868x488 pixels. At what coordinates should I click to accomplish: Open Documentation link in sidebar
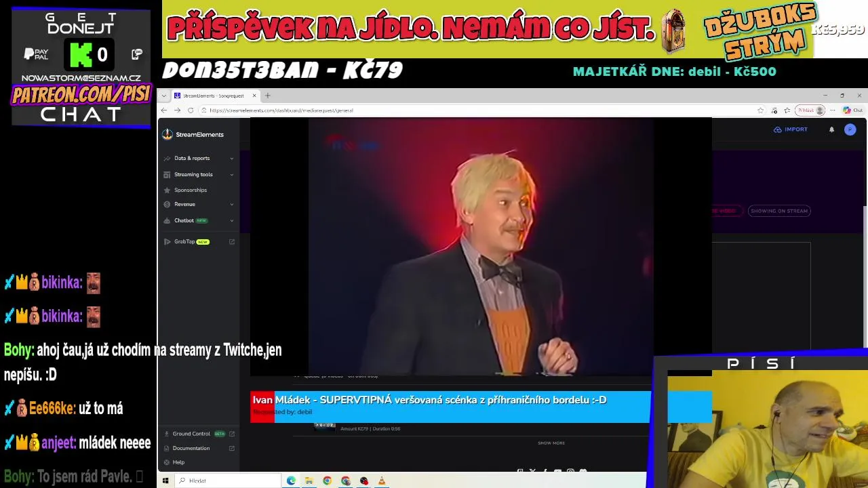191,448
